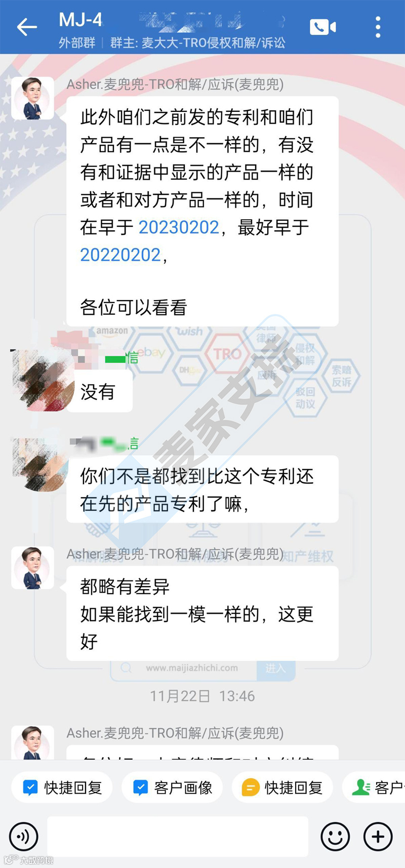Tap the Asher sender name above last message
Screen dimensions: 405x868
click(x=175, y=733)
